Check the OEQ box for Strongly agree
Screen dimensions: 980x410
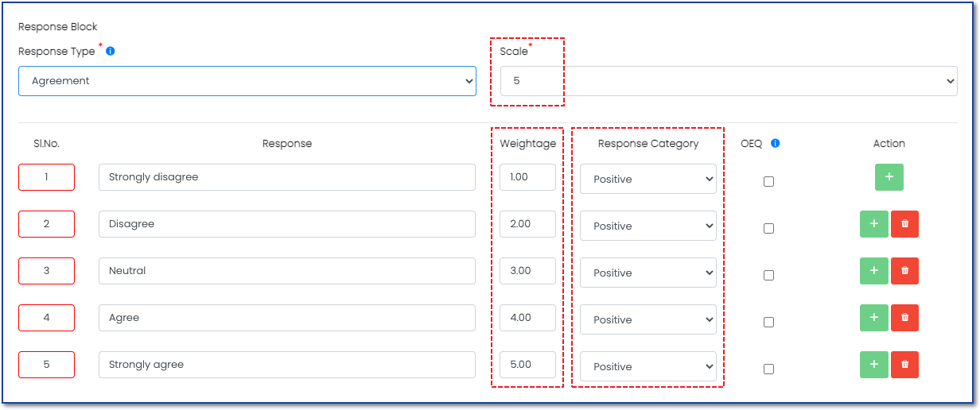pos(768,369)
